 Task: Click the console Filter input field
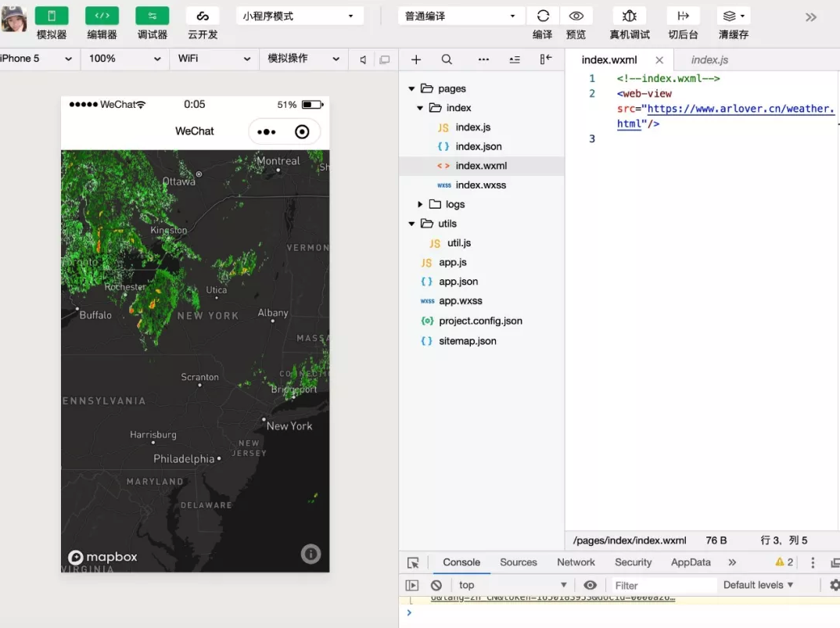662,585
